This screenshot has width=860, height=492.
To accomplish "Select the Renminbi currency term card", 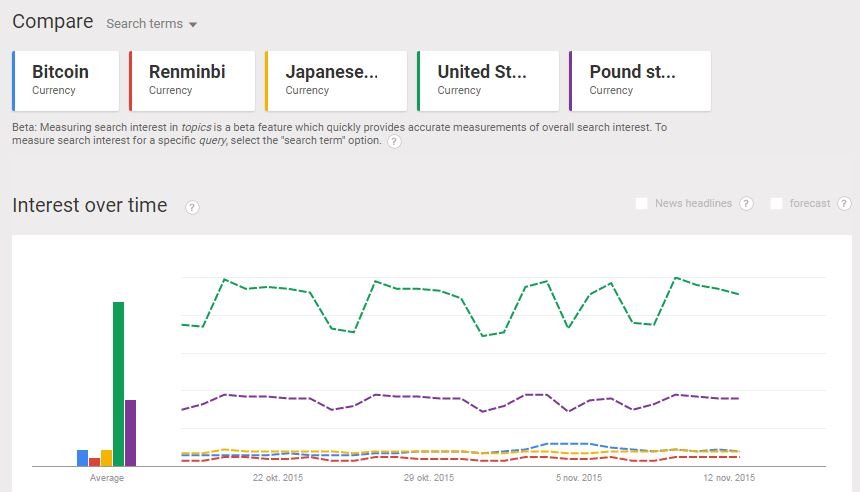I will click(x=192, y=81).
